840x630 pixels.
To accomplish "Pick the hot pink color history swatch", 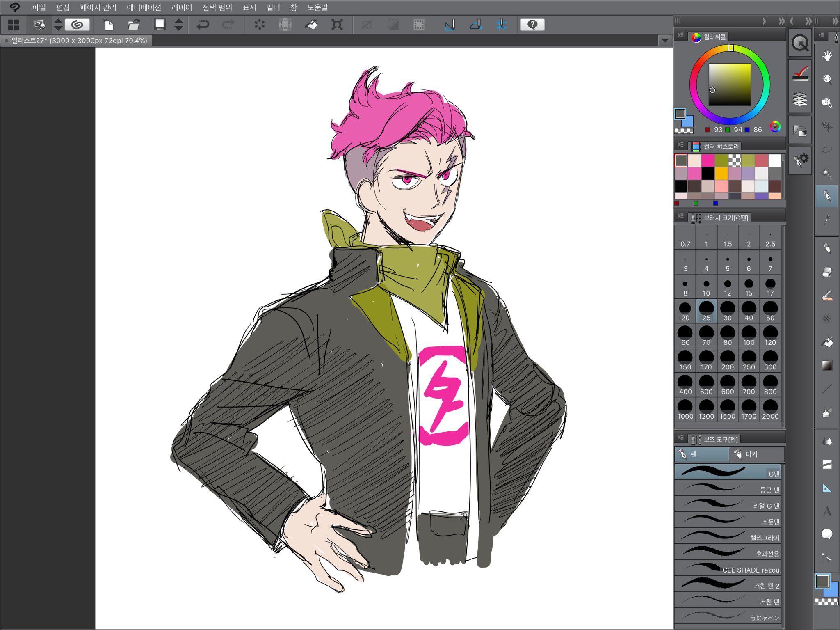I will [708, 160].
